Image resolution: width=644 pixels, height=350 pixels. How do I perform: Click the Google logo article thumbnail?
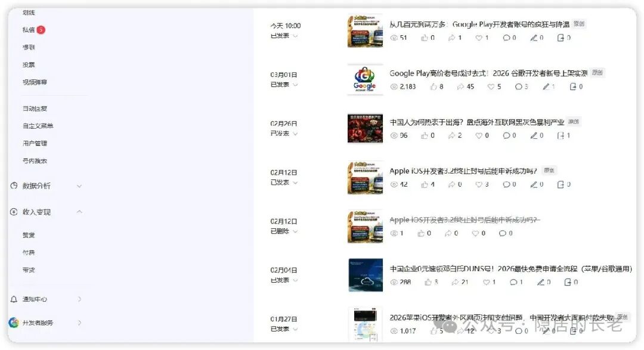click(x=366, y=79)
